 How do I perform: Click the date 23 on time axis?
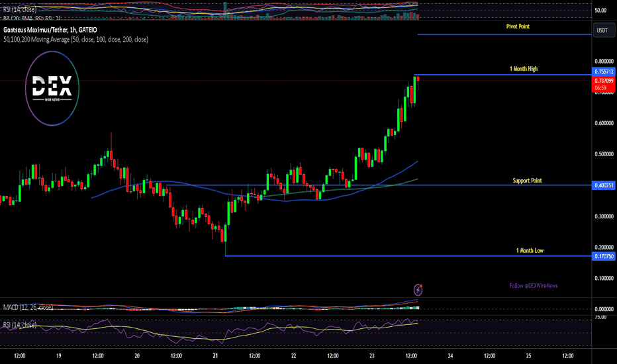point(372,356)
